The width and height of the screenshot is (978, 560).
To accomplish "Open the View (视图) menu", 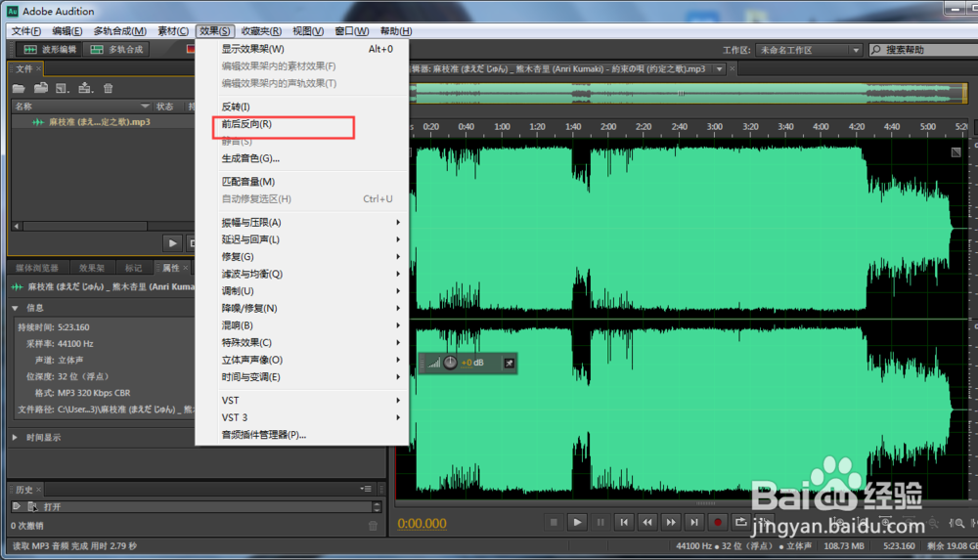I will pyautogui.click(x=308, y=31).
